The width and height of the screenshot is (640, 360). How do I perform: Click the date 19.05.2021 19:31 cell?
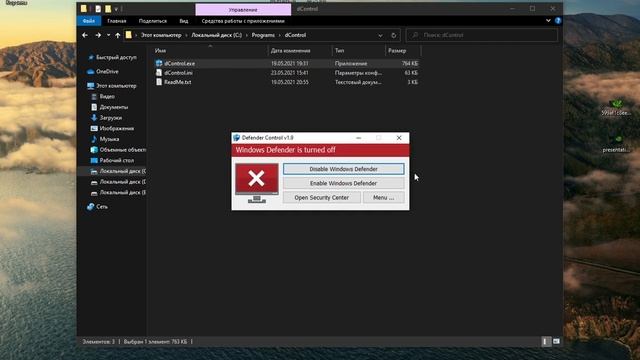point(290,63)
